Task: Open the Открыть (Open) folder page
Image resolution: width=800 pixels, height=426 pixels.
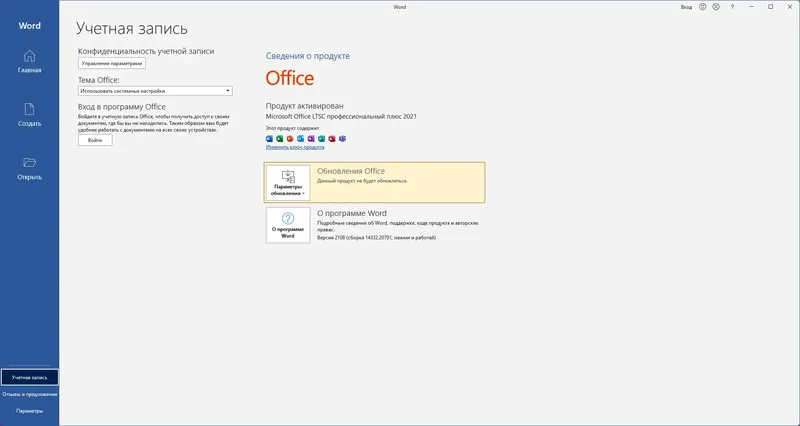Action: click(x=30, y=168)
